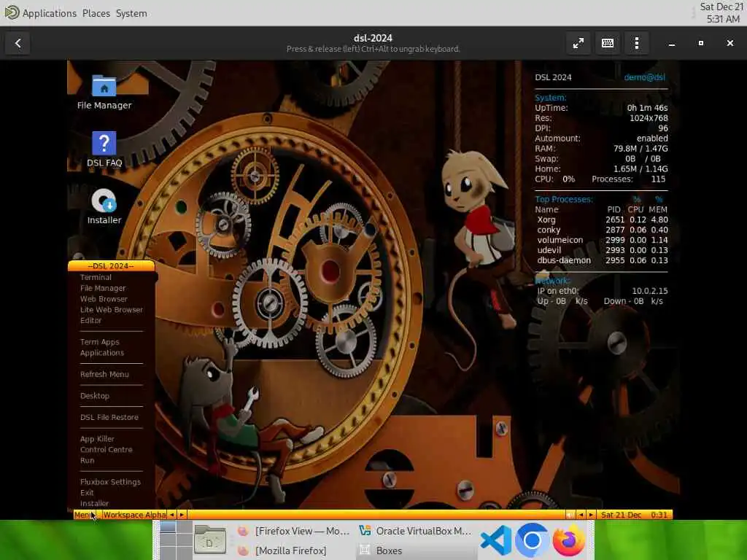
Task: Click the Visual Studio Code dock icon
Action: coord(495,540)
